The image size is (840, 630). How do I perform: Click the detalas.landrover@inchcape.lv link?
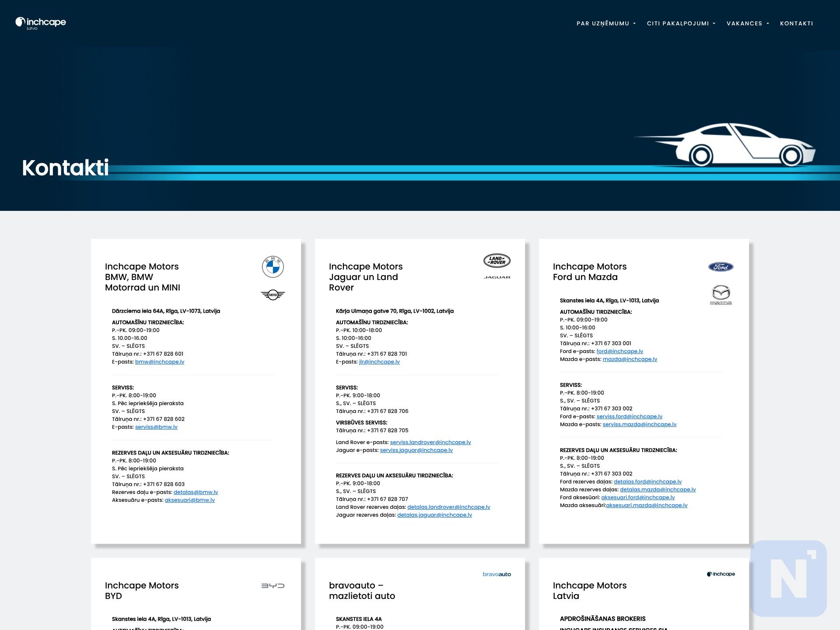tap(449, 507)
